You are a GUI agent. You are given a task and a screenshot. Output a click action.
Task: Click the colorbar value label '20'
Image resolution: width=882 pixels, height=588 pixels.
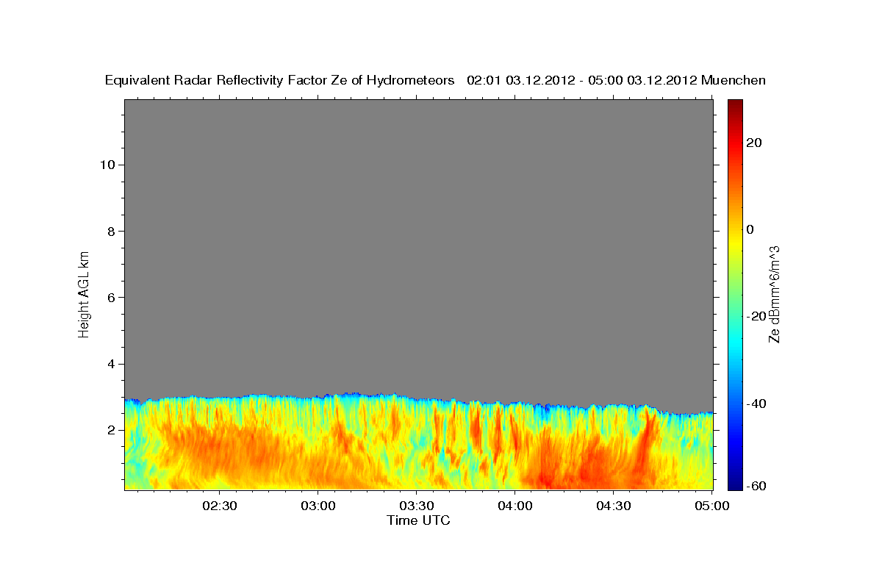(753, 143)
